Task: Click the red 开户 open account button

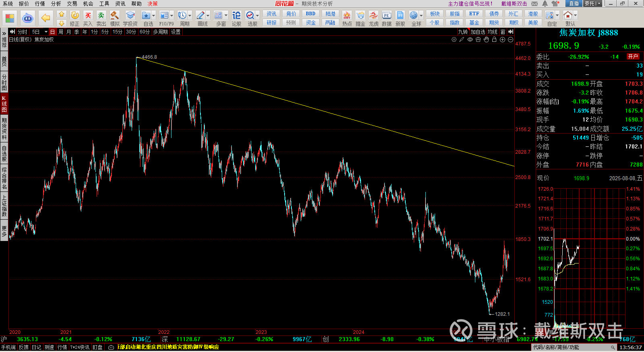Action: click(x=633, y=57)
